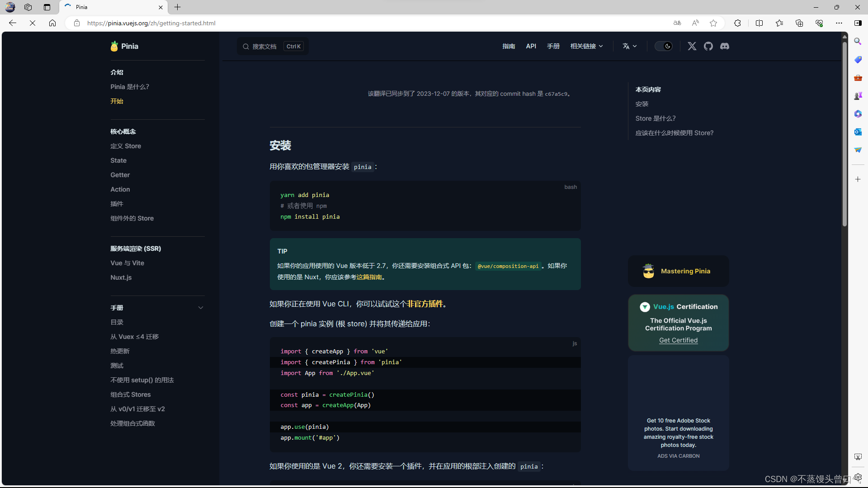The image size is (868, 488).
Task: Click the 搜索文档 search box
Action: pos(273,46)
